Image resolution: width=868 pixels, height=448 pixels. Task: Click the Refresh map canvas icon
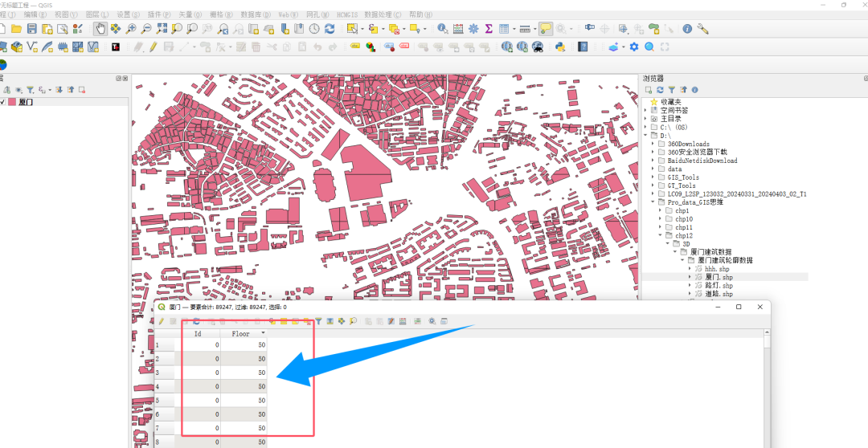click(x=330, y=29)
